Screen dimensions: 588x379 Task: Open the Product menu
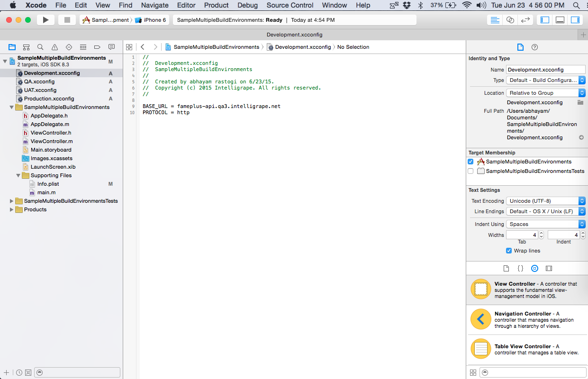click(217, 5)
